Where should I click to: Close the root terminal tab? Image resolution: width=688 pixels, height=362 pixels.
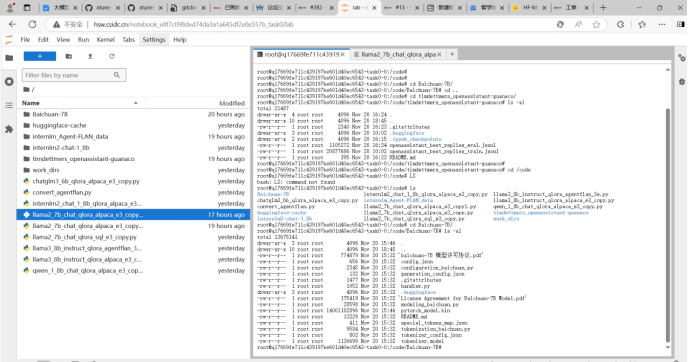342,54
